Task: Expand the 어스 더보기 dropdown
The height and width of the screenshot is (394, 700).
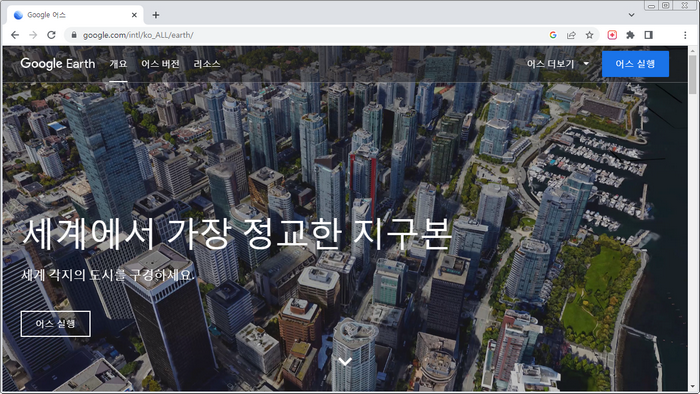Action: 558,64
